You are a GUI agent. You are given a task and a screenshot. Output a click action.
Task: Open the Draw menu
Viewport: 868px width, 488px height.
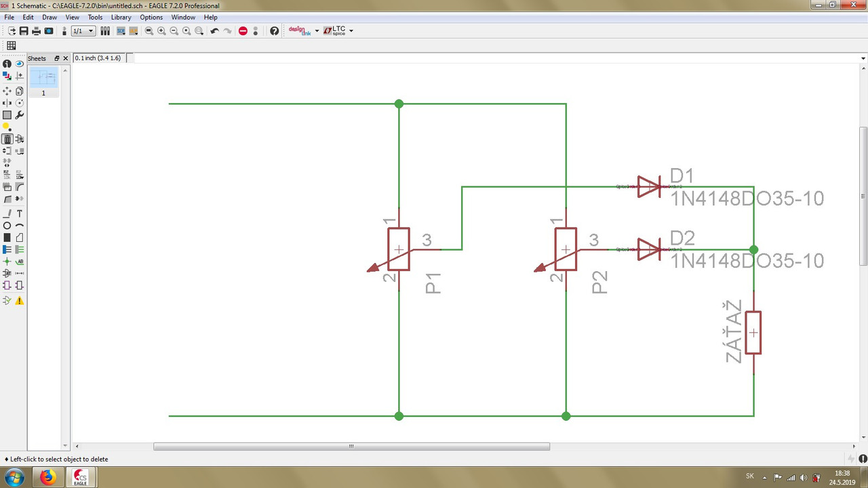pos(50,17)
